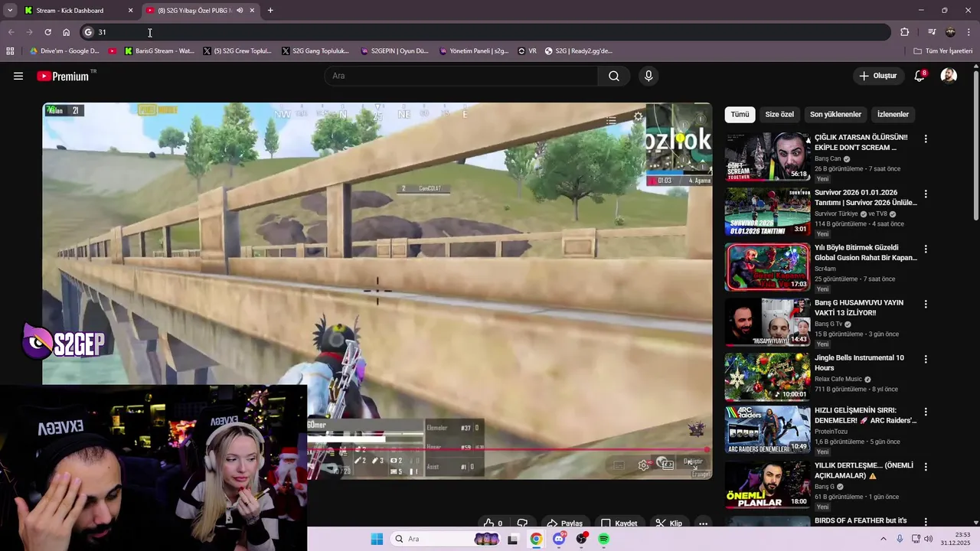Switch player to theater mode
The width and height of the screenshot is (980, 551).
coord(668,465)
